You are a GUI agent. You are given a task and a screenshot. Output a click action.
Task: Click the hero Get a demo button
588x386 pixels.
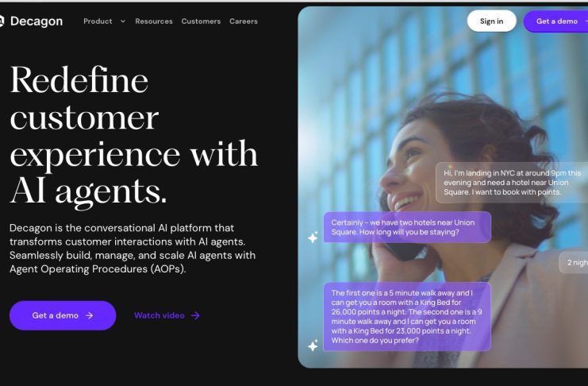(x=63, y=315)
